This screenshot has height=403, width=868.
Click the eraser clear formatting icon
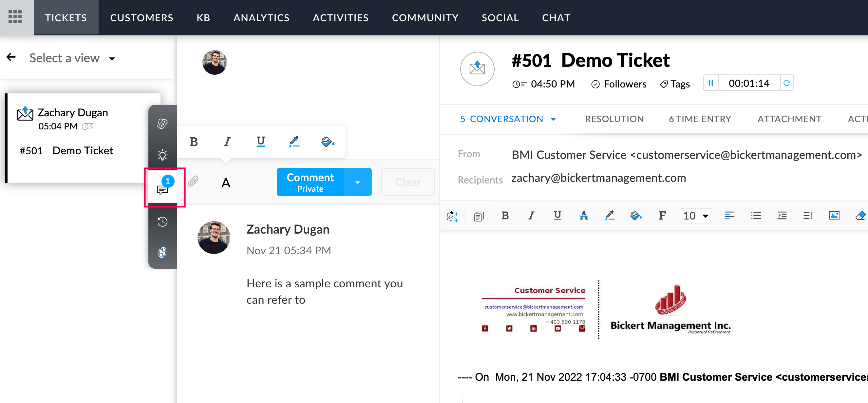pyautogui.click(x=860, y=215)
